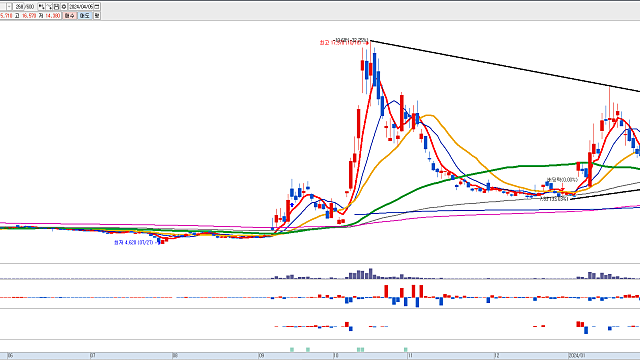The width and height of the screenshot is (640, 360).
Task: Open the calendar picker icon
Action: [97, 7]
